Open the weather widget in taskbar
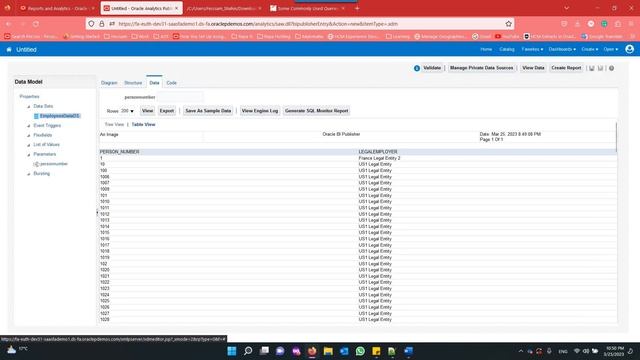Viewport: 640px width, 360px height. pos(17,350)
